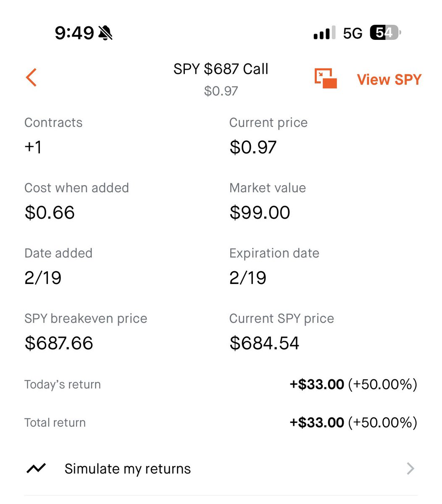The image size is (442, 504).
Task: Tap the silenced bell icon in status bar
Action: (105, 33)
